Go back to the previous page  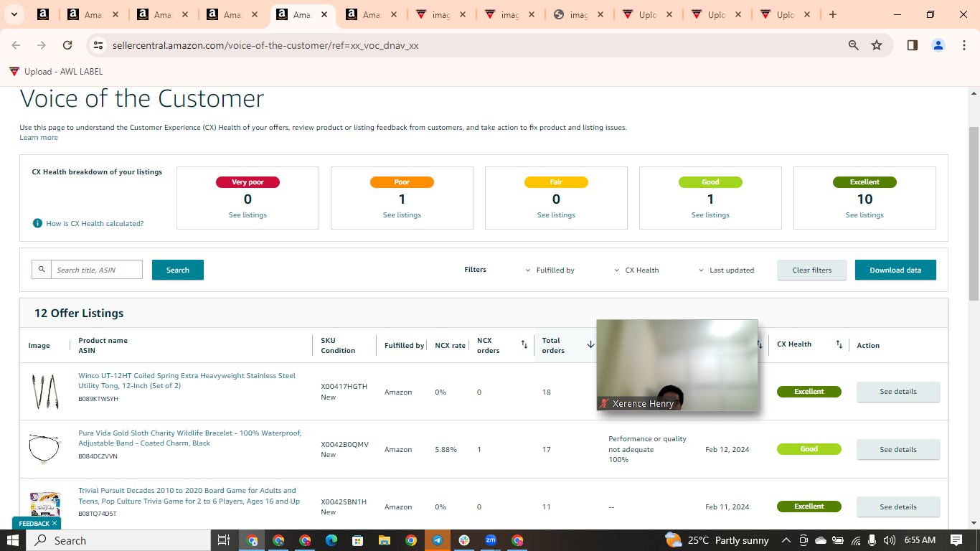(16, 45)
